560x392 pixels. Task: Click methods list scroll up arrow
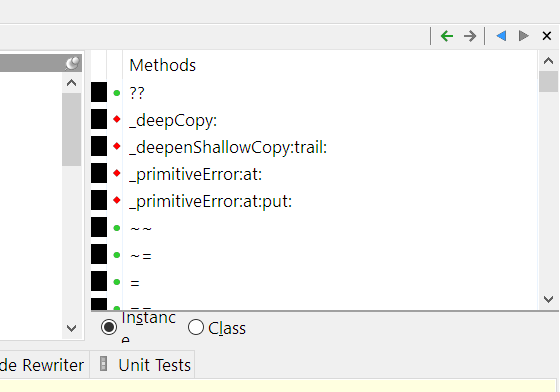pos(548,61)
